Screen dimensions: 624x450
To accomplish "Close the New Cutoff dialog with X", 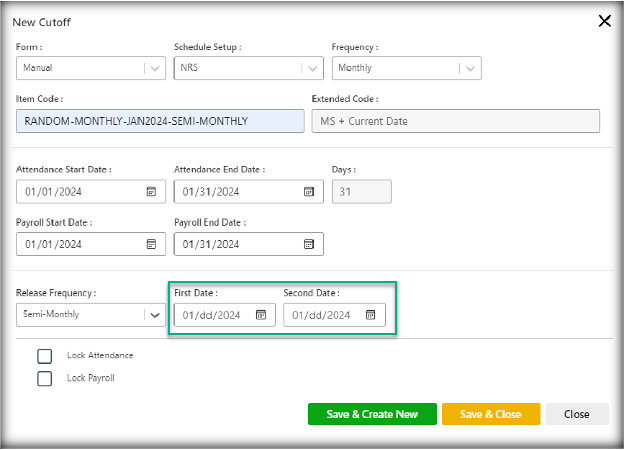I will 604,21.
